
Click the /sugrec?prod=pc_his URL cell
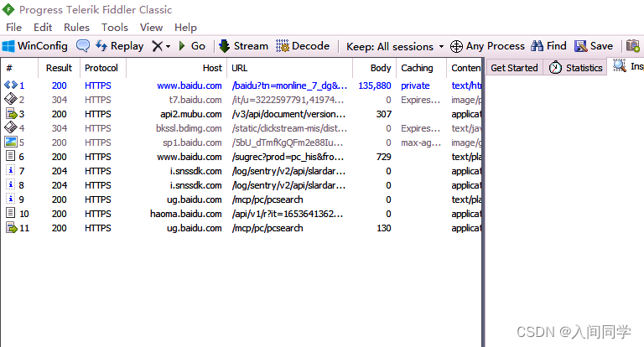click(x=288, y=157)
